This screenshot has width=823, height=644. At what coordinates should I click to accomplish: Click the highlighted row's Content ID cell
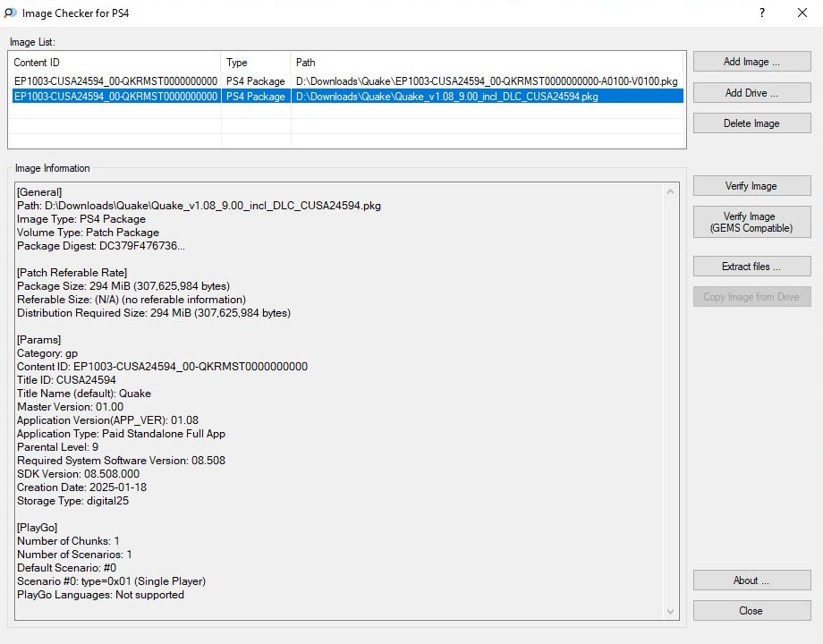point(115,96)
